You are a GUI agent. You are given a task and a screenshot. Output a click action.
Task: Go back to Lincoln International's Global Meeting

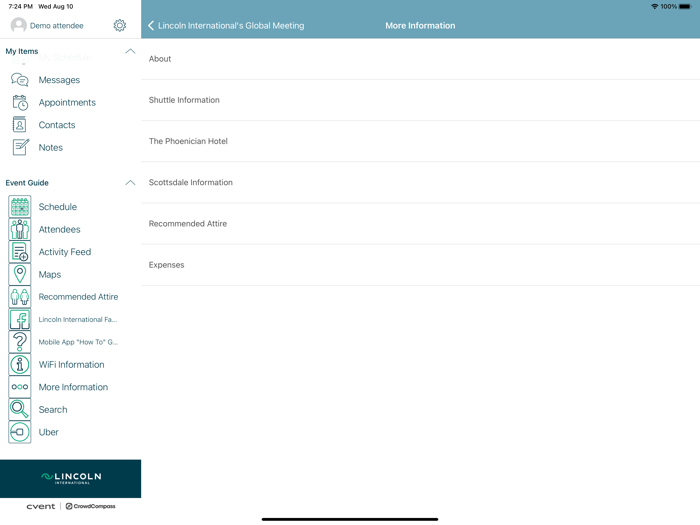click(x=231, y=25)
